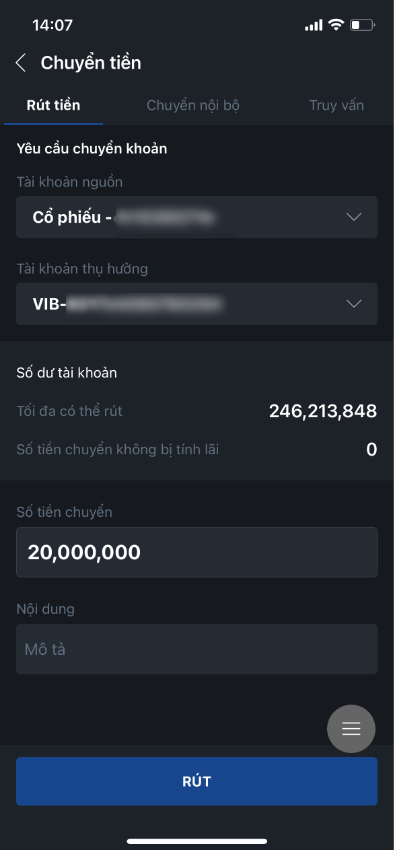The width and height of the screenshot is (396, 850).
Task: Tap the back arrow beside Chuyển tiền
Action: coord(21,63)
